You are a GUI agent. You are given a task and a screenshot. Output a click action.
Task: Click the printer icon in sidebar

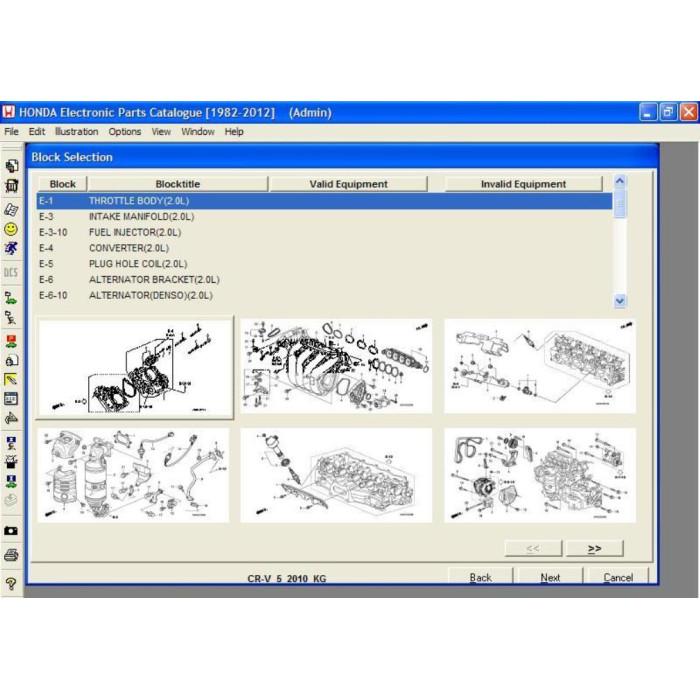(11, 555)
